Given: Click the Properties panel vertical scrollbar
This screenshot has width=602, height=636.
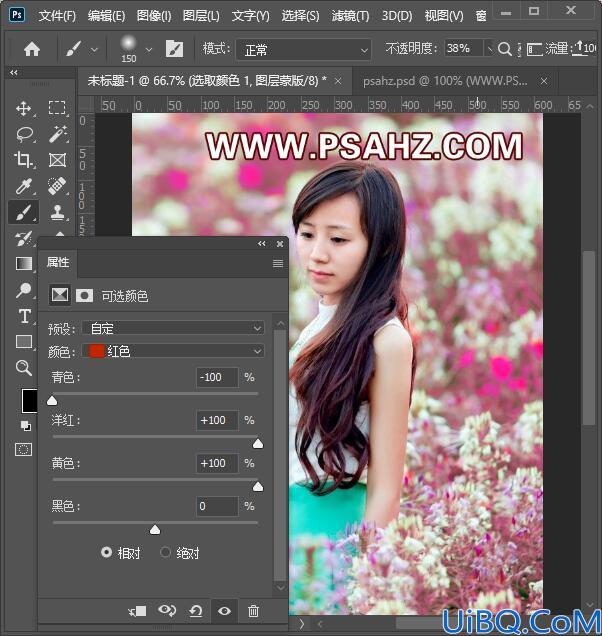Looking at the screenshot, I should point(280,454).
